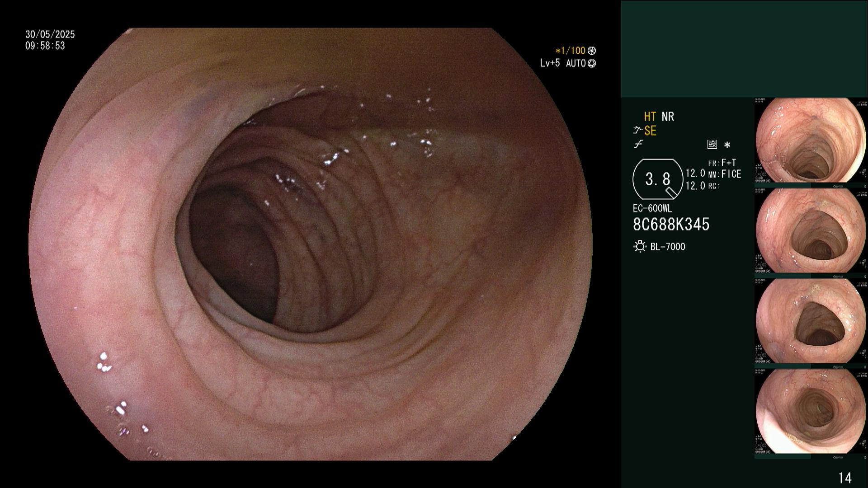Image resolution: width=868 pixels, height=488 pixels.
Task: Select the first captured image thumbnail
Action: point(811,141)
